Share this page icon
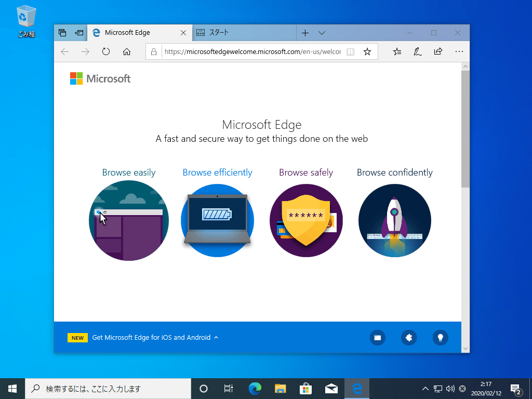The height and width of the screenshot is (399, 532). [438, 51]
